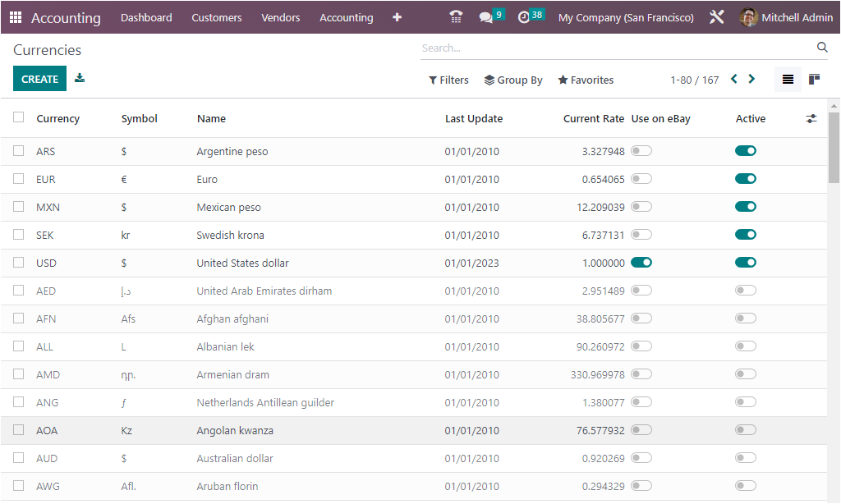Click the plus icon in top menu
Image resolution: width=841 pixels, height=504 pixels.
click(x=398, y=17)
